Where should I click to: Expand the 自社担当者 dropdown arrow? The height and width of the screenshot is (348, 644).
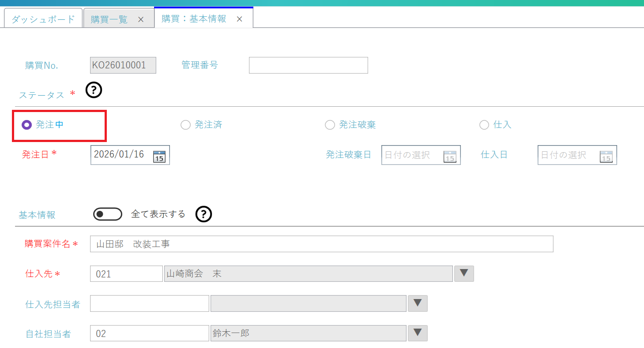pyautogui.click(x=418, y=333)
